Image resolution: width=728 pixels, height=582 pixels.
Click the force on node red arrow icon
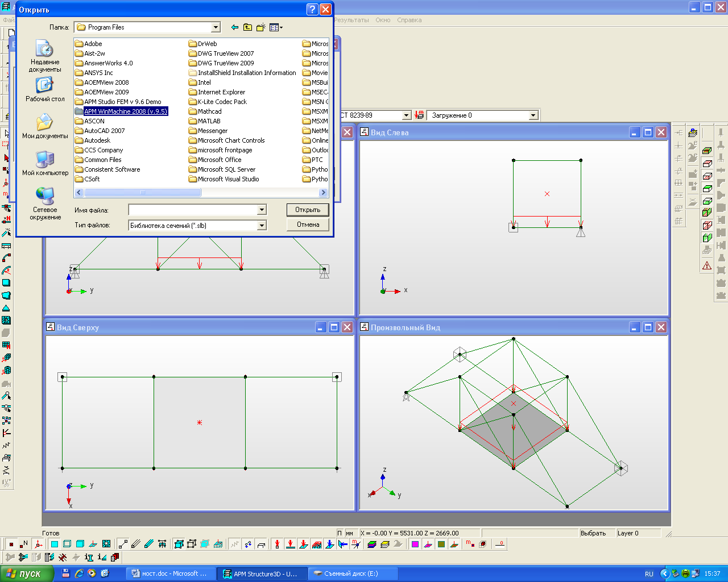point(277,544)
